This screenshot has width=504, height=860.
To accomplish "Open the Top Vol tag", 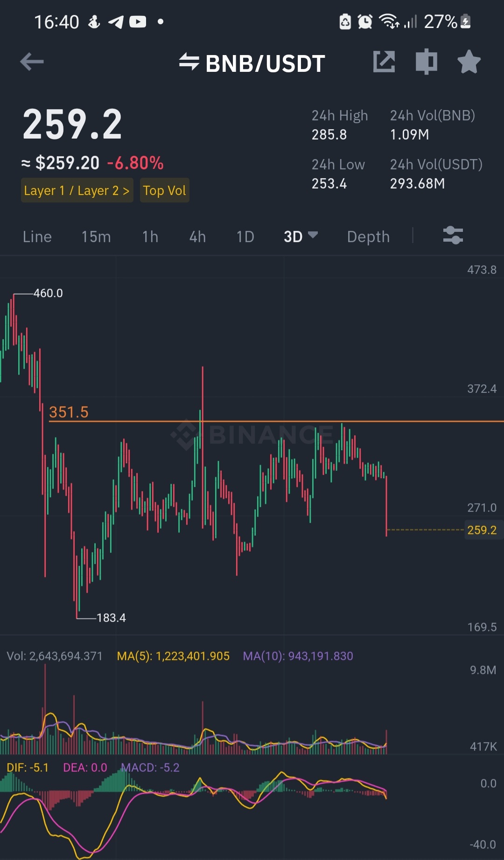I will (164, 190).
